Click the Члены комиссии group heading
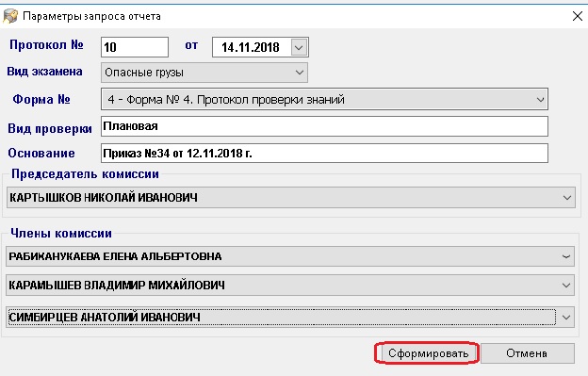Viewport: 588px width, 376px height. pos(61,233)
